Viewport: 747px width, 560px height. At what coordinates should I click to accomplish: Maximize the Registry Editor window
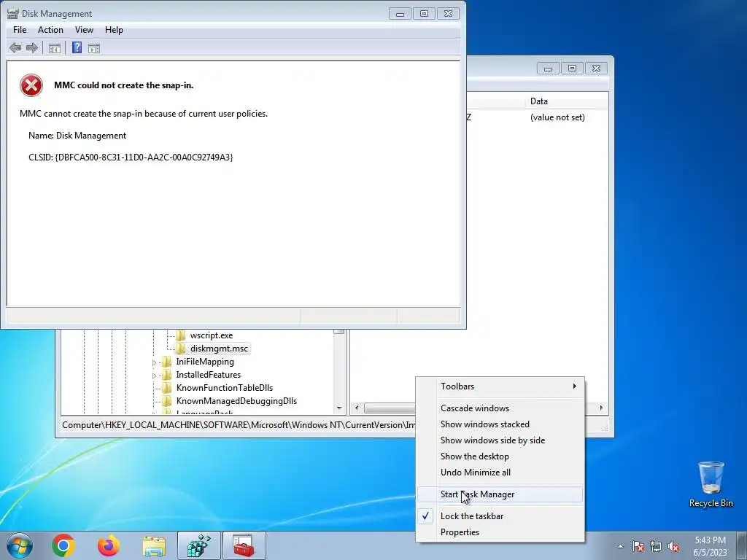[x=572, y=69]
